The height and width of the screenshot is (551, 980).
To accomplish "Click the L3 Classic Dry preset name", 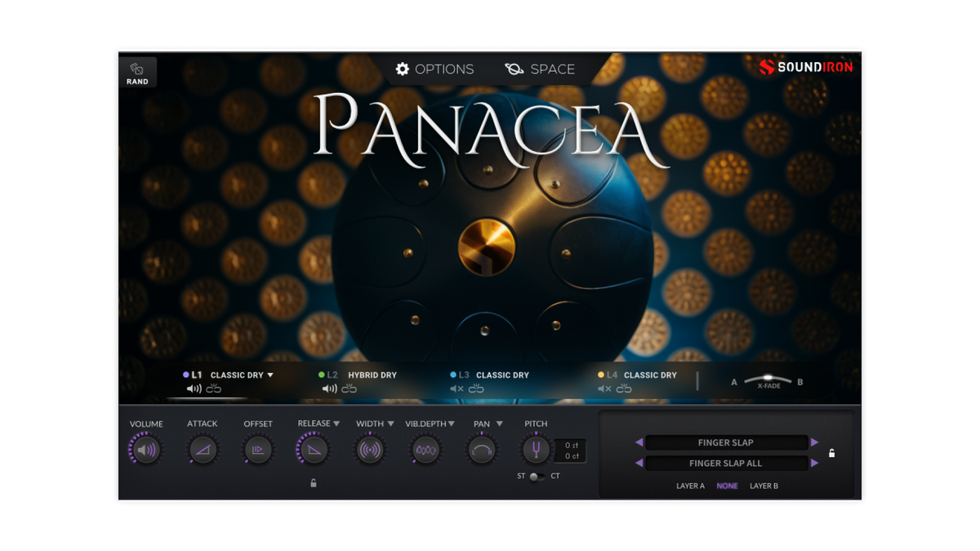I will tap(502, 375).
